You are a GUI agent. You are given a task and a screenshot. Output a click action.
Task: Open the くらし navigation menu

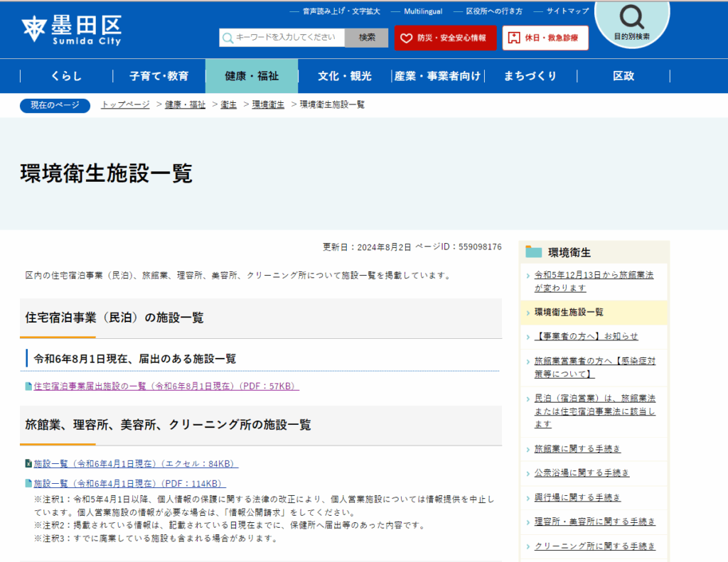[66, 76]
